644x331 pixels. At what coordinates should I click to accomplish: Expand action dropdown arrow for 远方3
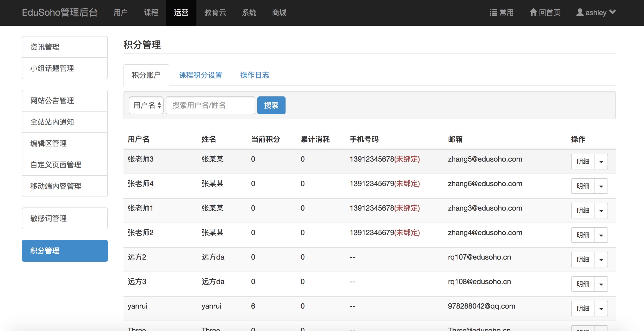(601, 284)
